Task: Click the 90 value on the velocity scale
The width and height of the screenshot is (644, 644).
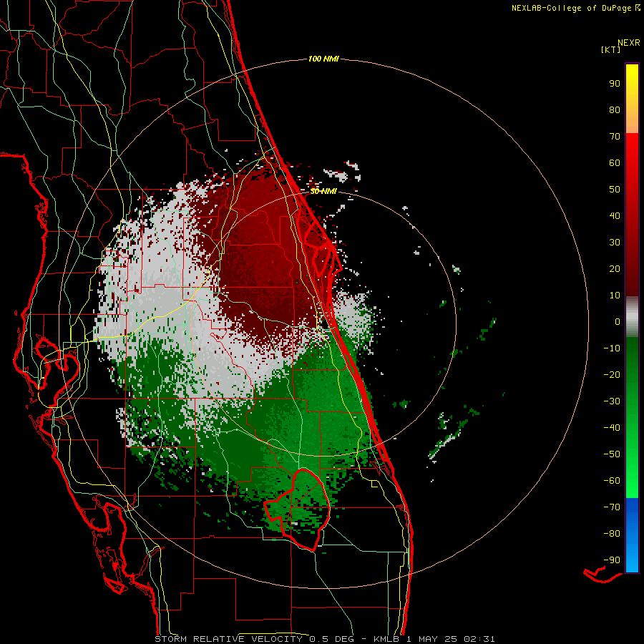Action: 615,84
